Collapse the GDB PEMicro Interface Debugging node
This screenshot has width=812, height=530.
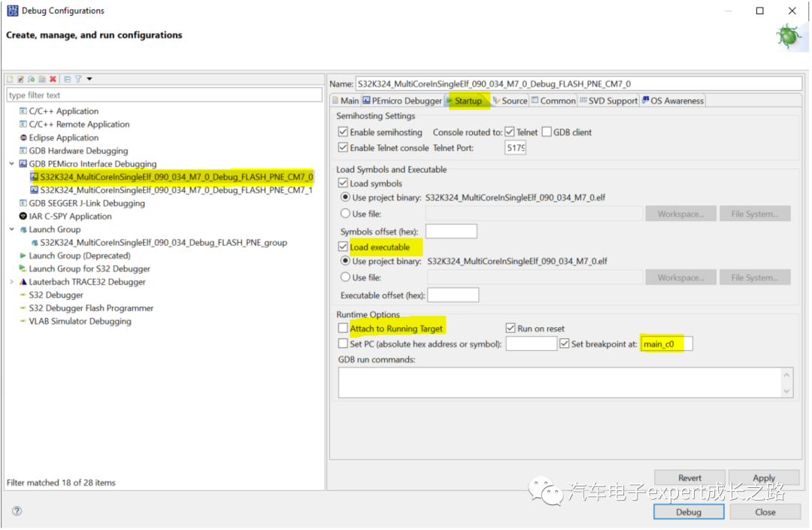pyautogui.click(x=11, y=164)
